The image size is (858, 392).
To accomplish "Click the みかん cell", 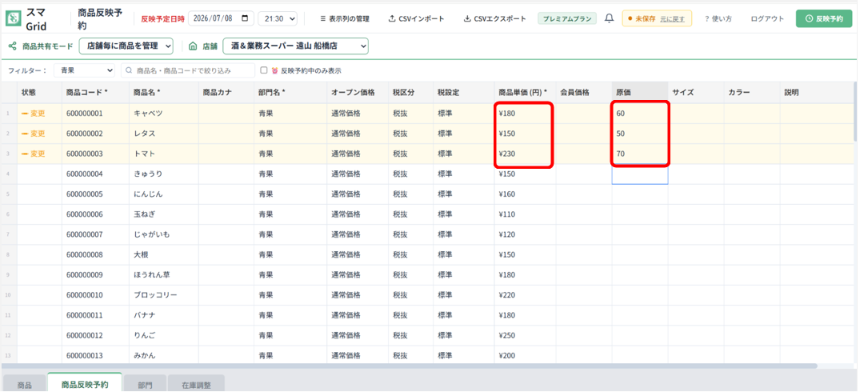I will (x=163, y=355).
